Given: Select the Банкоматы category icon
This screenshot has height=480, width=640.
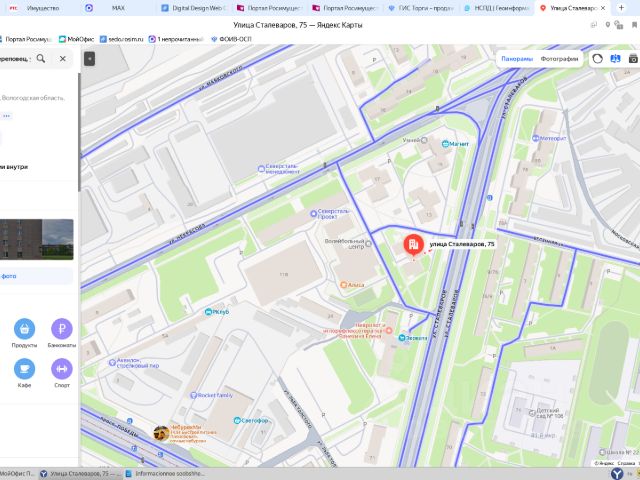Looking at the screenshot, I should [x=62, y=329].
